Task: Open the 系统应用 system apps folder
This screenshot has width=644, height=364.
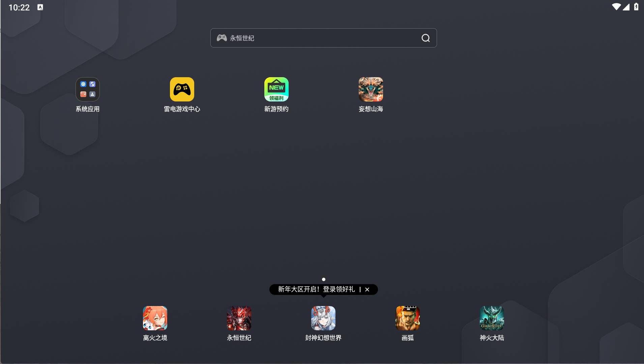Action: 88,90
